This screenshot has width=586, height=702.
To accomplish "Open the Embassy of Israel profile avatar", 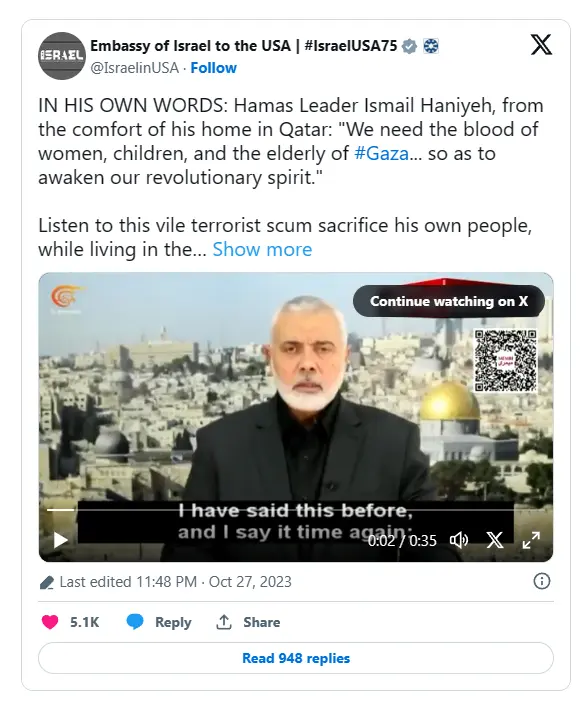I will click(x=62, y=56).
